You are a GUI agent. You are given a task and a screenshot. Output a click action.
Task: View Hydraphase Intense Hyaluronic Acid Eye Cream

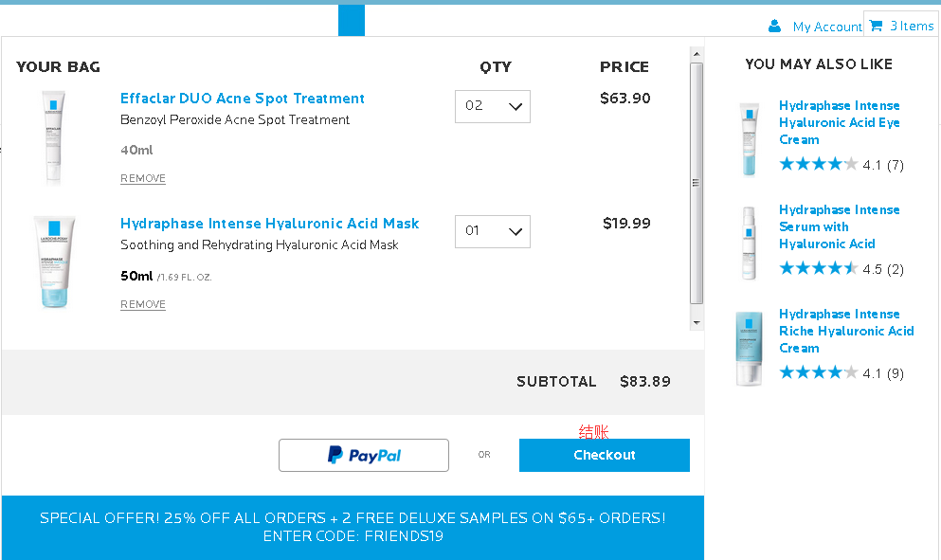(x=839, y=122)
